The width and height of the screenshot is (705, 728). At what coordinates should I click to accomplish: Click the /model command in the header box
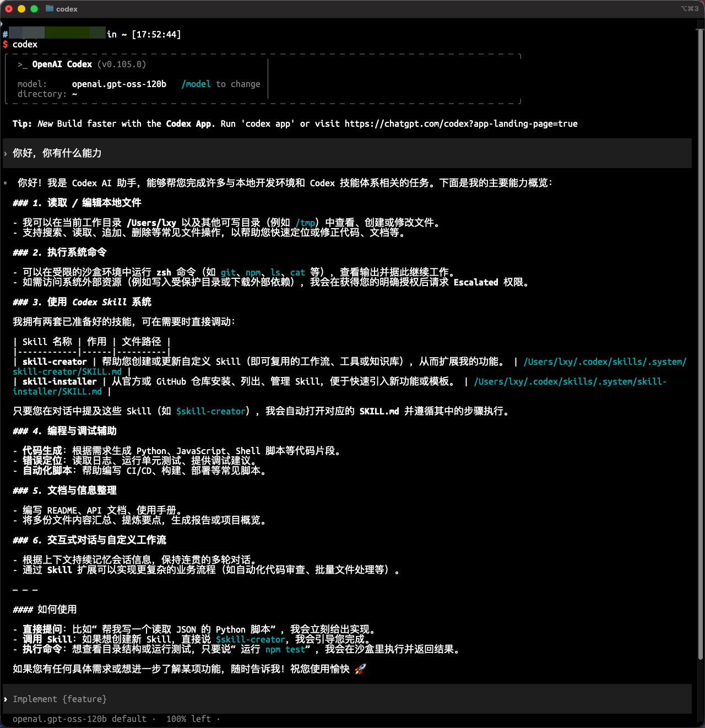click(196, 84)
